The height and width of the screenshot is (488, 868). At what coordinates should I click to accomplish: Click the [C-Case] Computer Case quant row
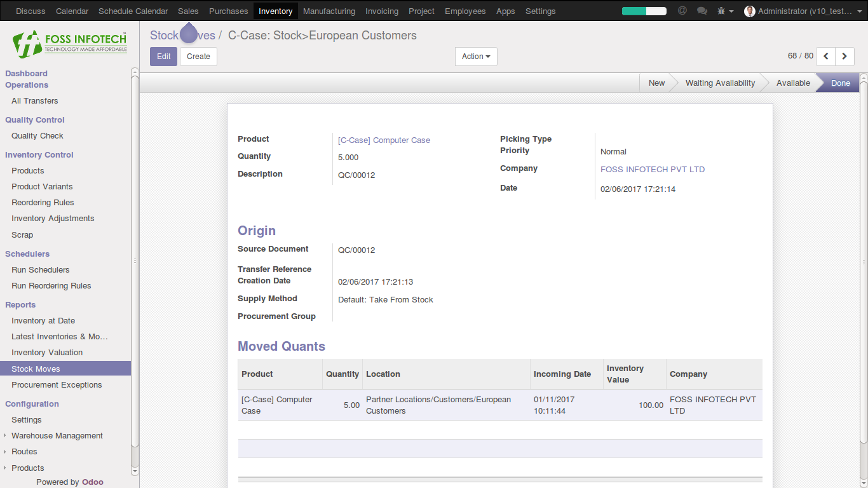[500, 405]
